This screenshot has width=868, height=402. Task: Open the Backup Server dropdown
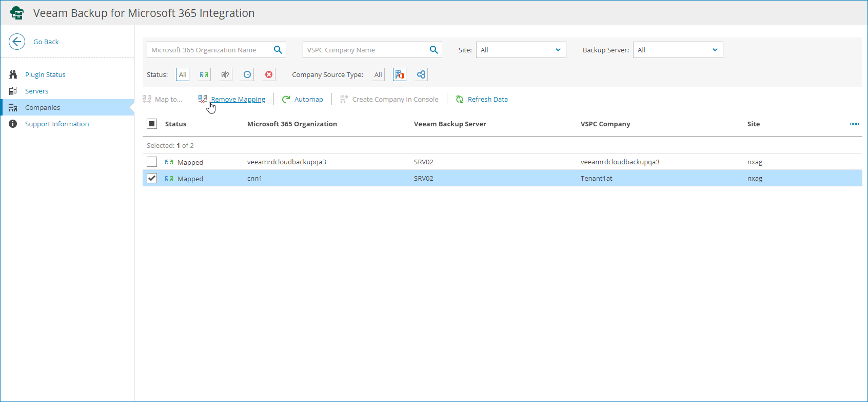coord(678,50)
